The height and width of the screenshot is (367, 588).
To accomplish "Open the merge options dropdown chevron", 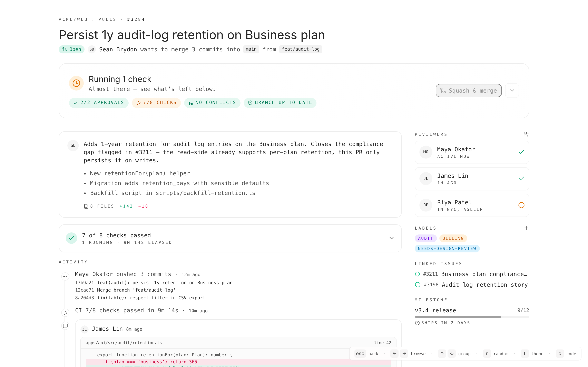I will (512, 91).
